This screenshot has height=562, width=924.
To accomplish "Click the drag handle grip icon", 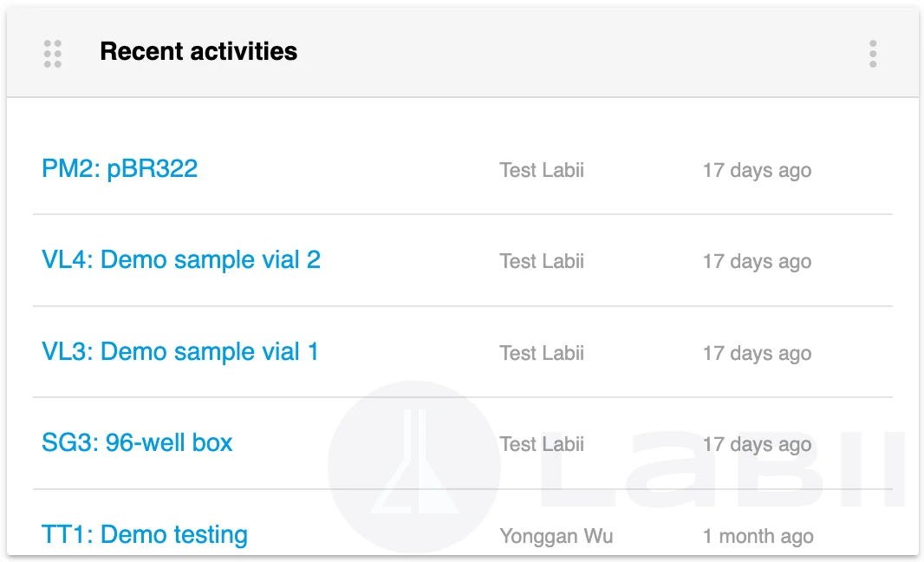I will click(53, 53).
